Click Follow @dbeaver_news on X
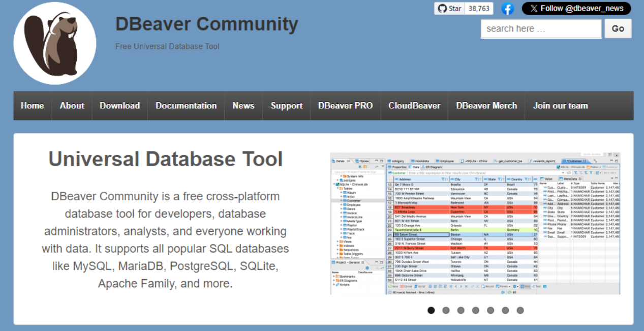 576,9
